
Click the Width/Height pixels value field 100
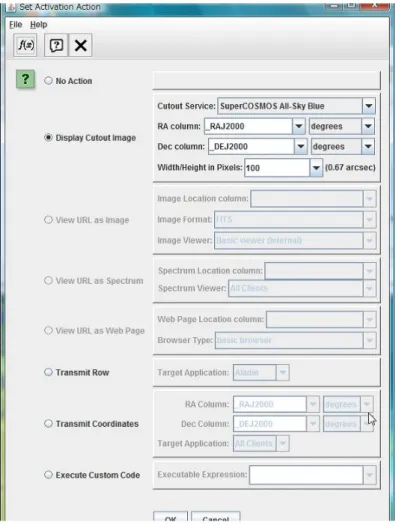[x=277, y=167]
